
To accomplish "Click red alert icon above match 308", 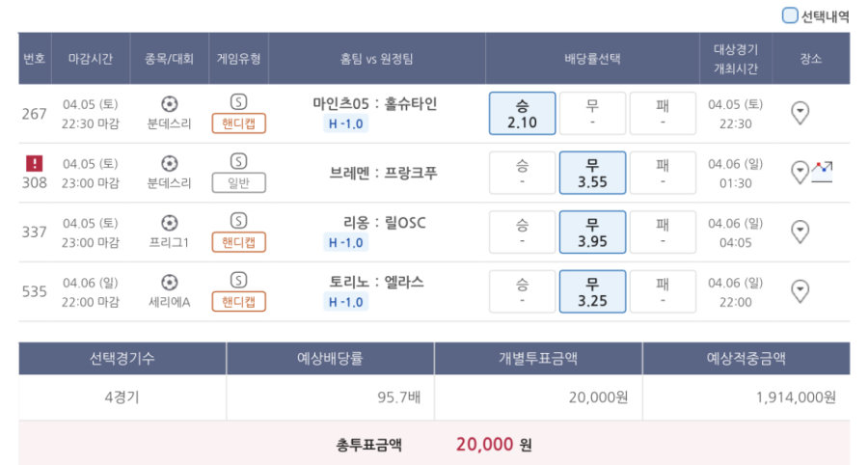I will [35, 163].
